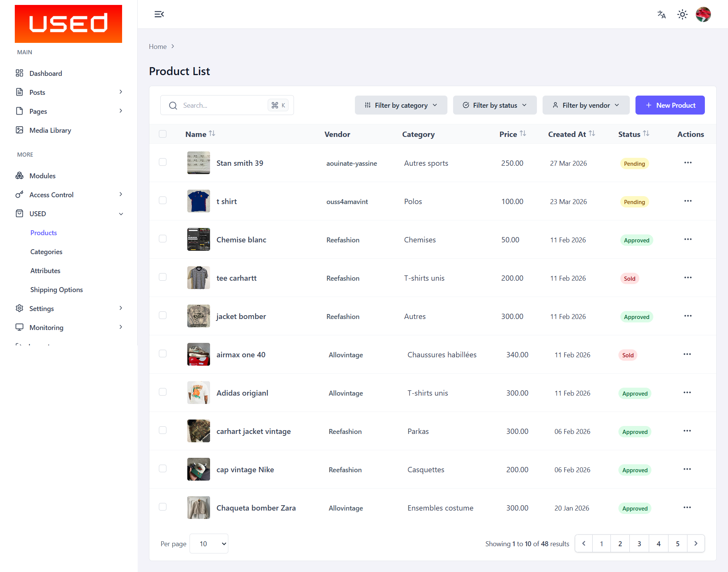728x572 pixels.
Task: Select Shipping Options in sidebar
Action: click(56, 289)
